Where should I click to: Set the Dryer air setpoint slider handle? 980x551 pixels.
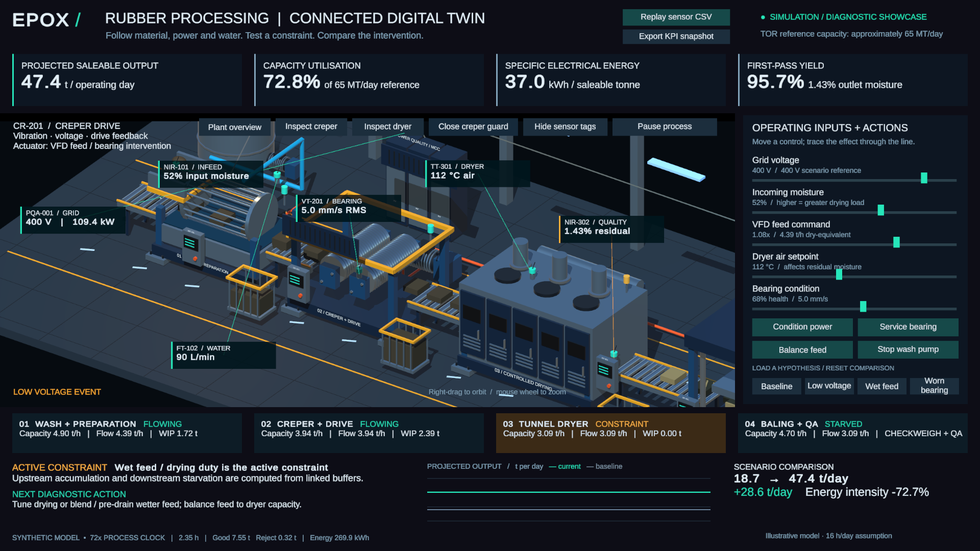pyautogui.click(x=839, y=274)
